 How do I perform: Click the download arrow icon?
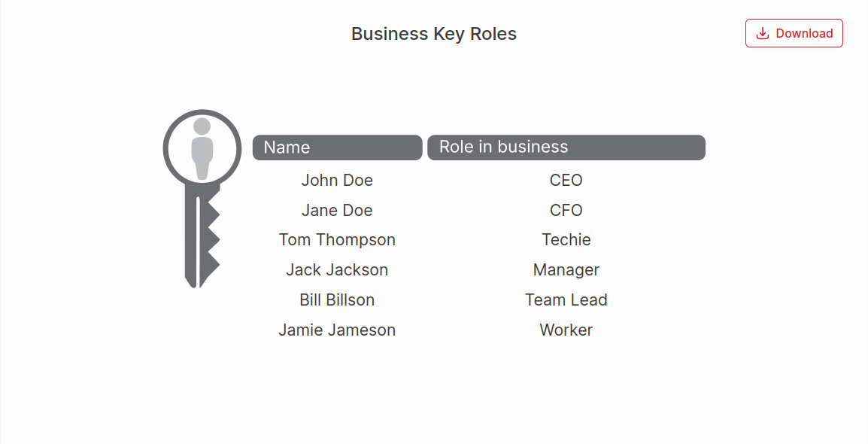(763, 33)
